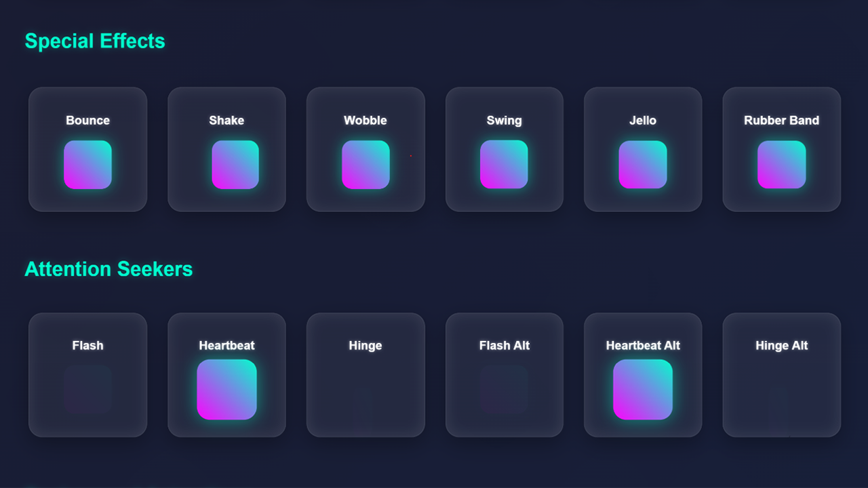868x488 pixels.
Task: Click the Swing card title
Action: (504, 120)
